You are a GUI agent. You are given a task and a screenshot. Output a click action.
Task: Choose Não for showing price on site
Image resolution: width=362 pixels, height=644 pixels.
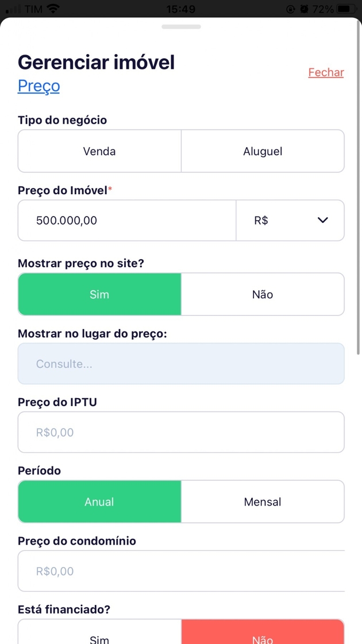263,294
